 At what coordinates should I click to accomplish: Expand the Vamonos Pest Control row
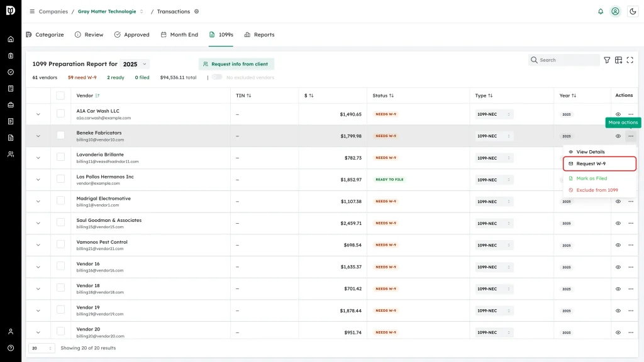tap(38, 245)
